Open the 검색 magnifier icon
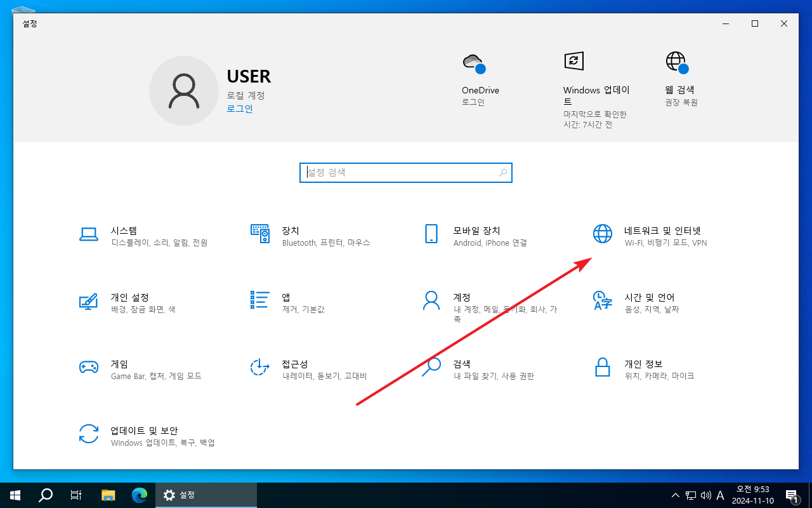The image size is (812, 508). point(431,367)
